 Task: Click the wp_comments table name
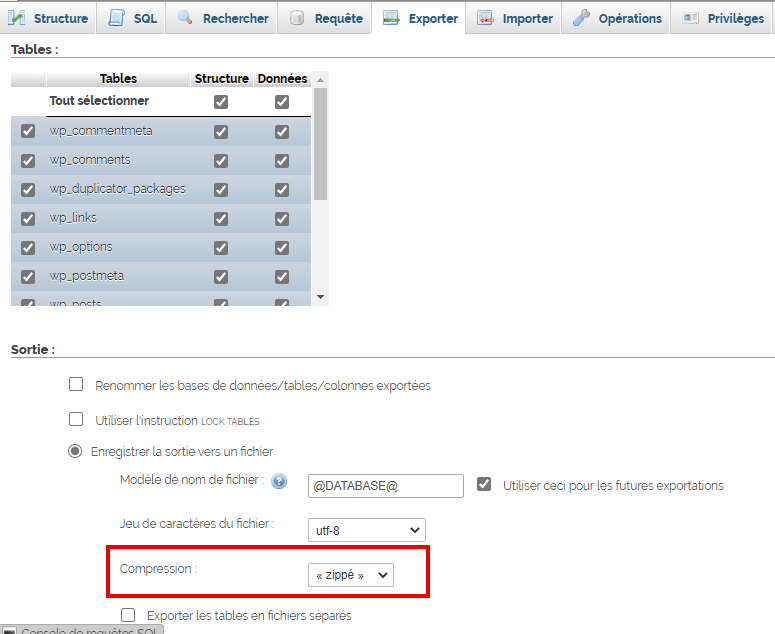[89, 160]
